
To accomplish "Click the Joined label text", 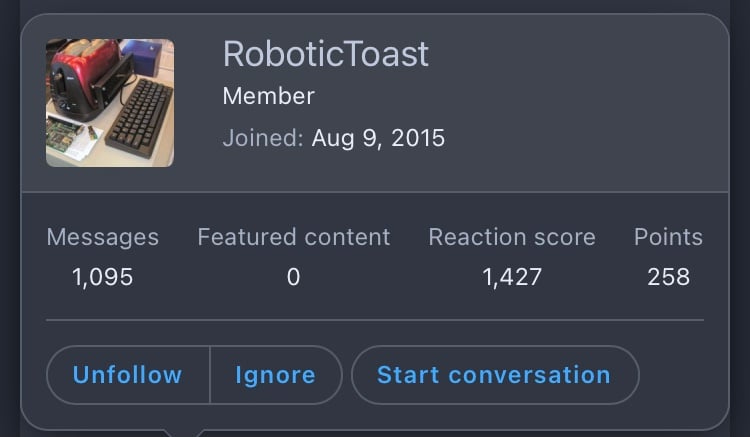I will coord(263,138).
